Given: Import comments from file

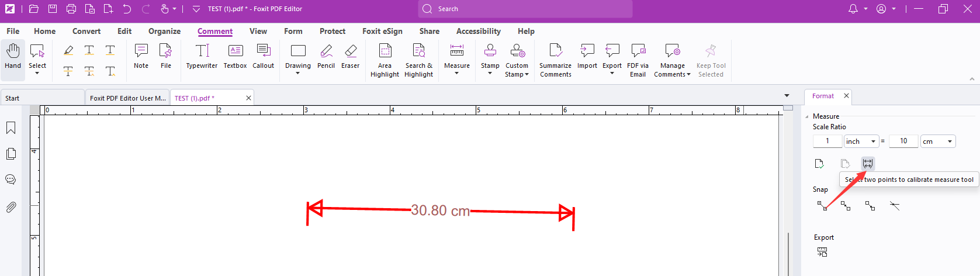Looking at the screenshot, I should click(587, 56).
